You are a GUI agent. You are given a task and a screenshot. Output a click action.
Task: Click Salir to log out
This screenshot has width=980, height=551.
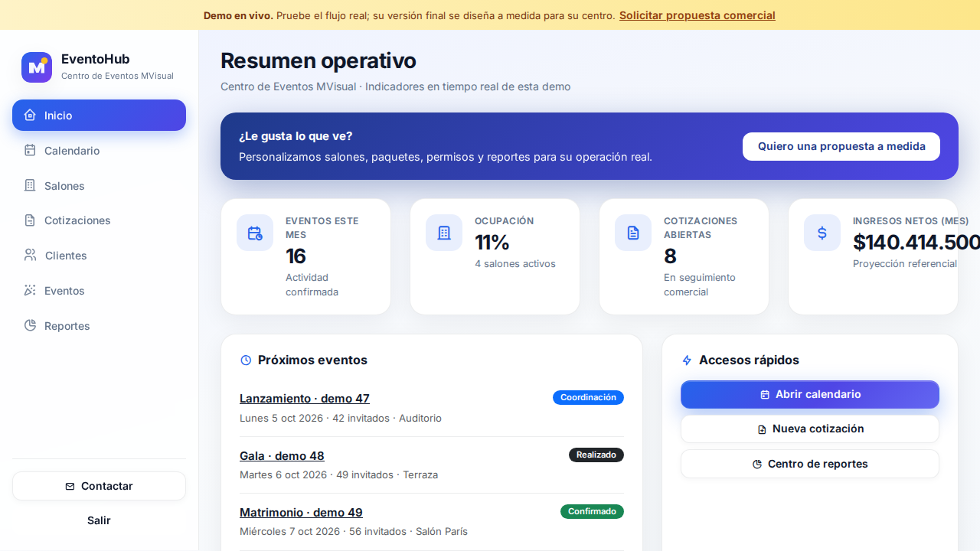pos(99,520)
